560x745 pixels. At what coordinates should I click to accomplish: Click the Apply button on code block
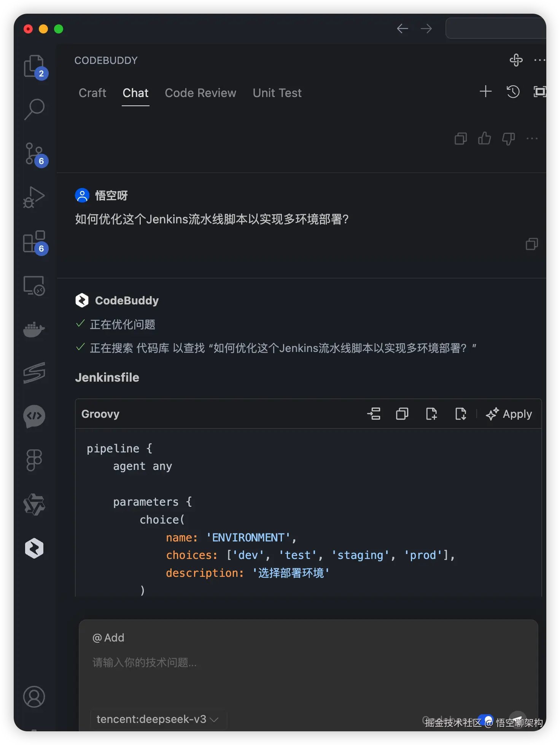(509, 414)
